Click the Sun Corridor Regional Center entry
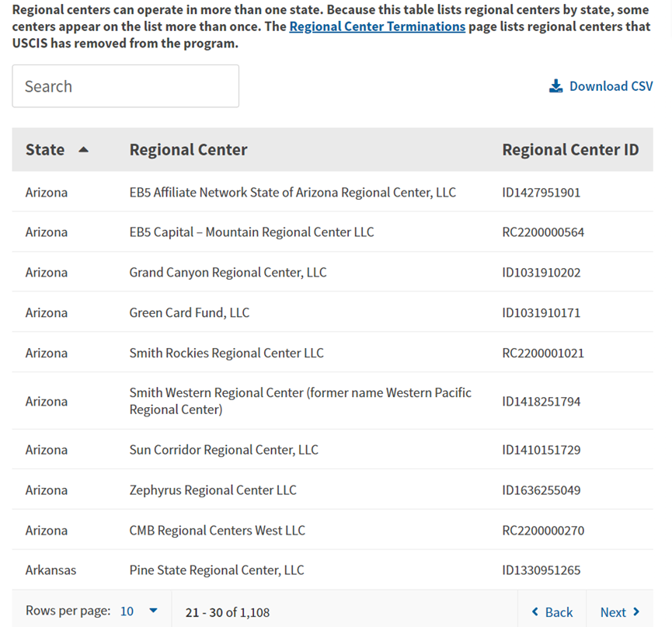 (224, 450)
